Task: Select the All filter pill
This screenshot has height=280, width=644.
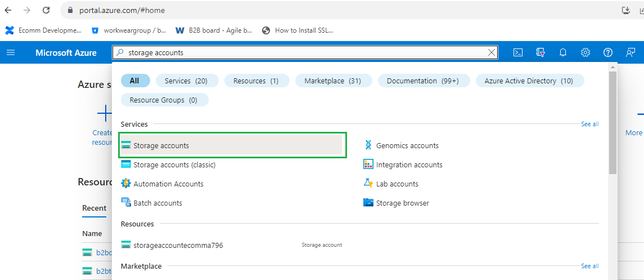Action: point(135,81)
